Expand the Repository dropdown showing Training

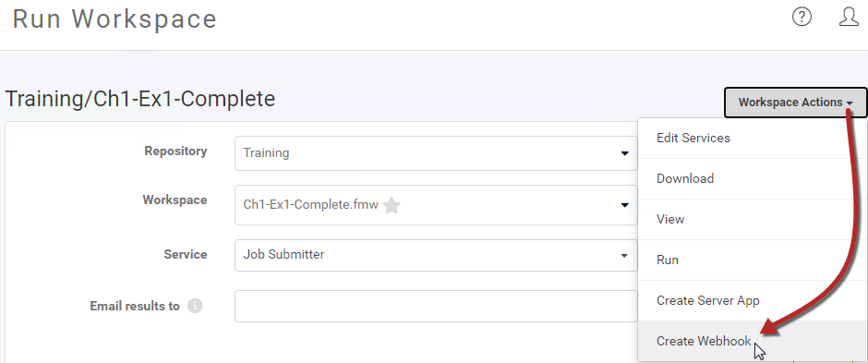pyautogui.click(x=436, y=153)
